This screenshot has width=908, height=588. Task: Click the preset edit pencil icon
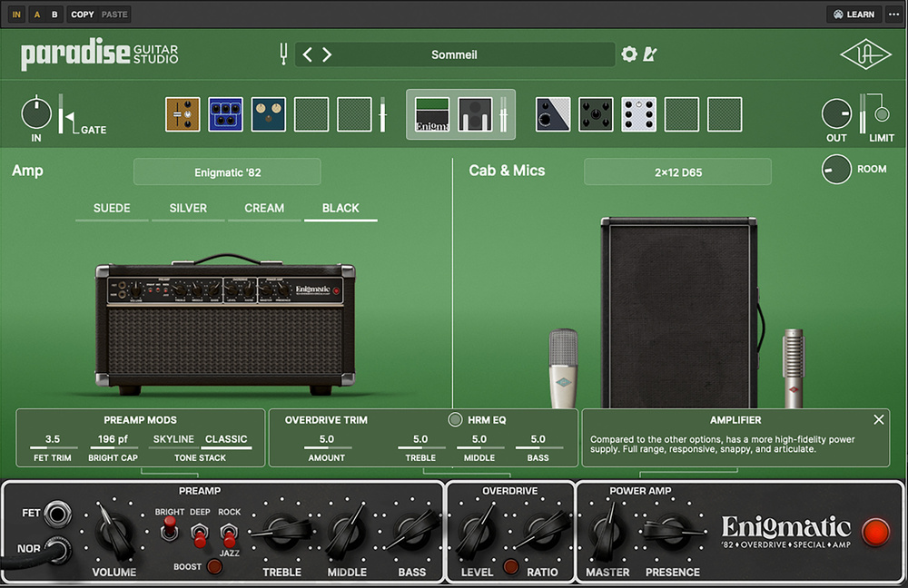pyautogui.click(x=650, y=54)
